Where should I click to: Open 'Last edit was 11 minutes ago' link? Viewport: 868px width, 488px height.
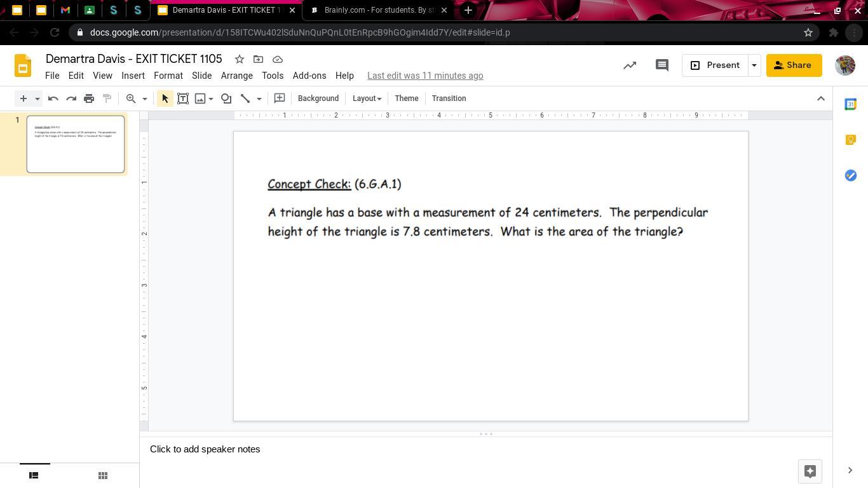pos(425,76)
